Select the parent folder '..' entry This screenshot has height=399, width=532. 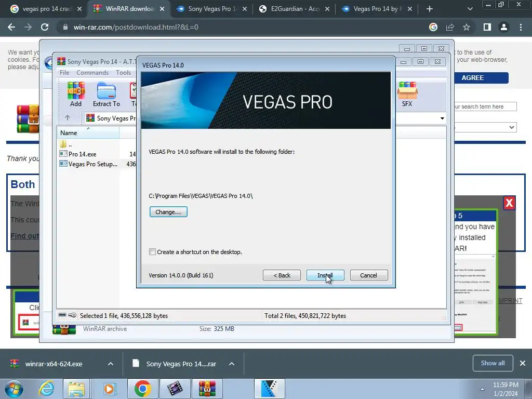pos(66,144)
